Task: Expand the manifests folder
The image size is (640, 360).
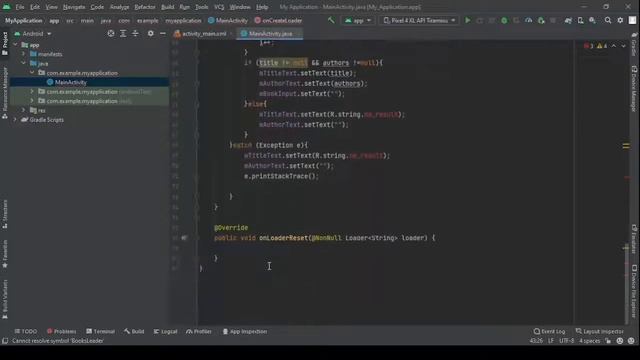Action: click(x=24, y=54)
